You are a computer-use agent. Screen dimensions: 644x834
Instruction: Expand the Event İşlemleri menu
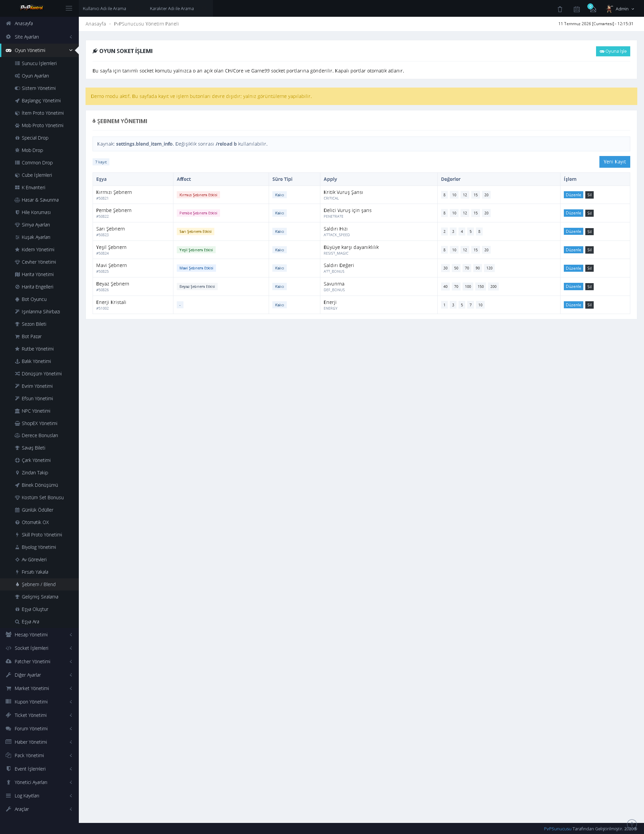point(39,769)
